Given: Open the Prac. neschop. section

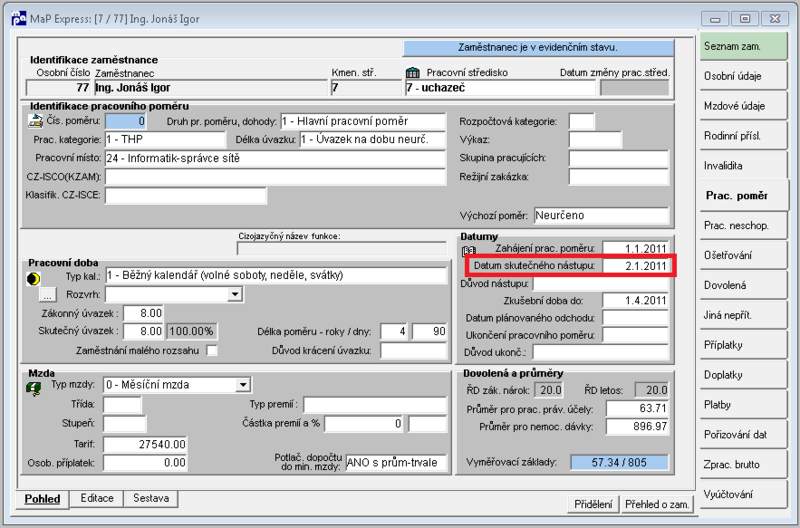Looking at the screenshot, I should 743,225.
